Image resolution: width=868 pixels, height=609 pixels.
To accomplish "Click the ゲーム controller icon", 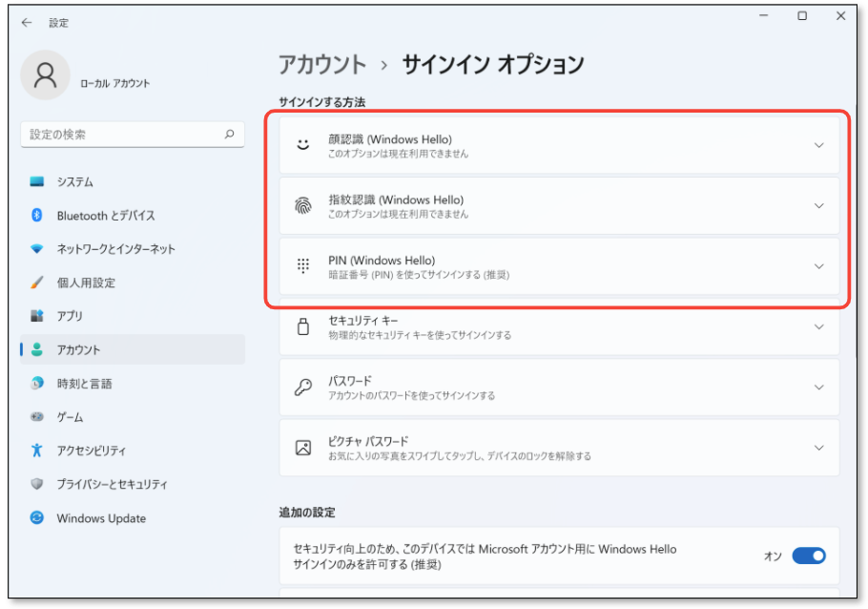I will [37, 417].
